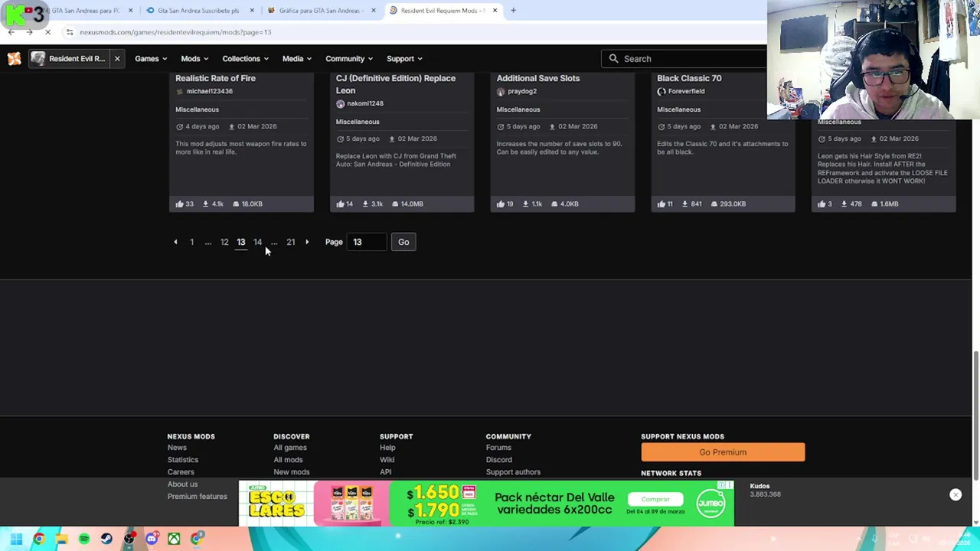This screenshot has width=980, height=551.
Task: Open Careers footer link
Action: [181, 472]
